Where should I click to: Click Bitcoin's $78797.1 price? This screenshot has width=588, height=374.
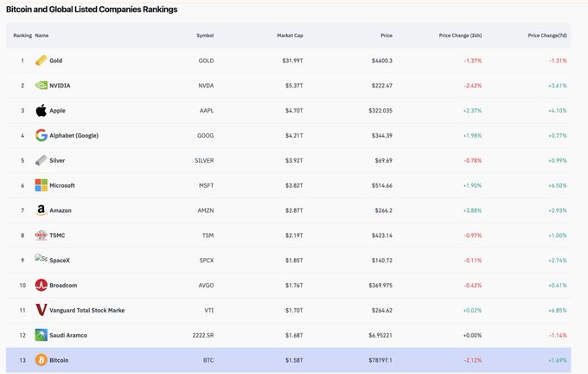click(x=380, y=360)
